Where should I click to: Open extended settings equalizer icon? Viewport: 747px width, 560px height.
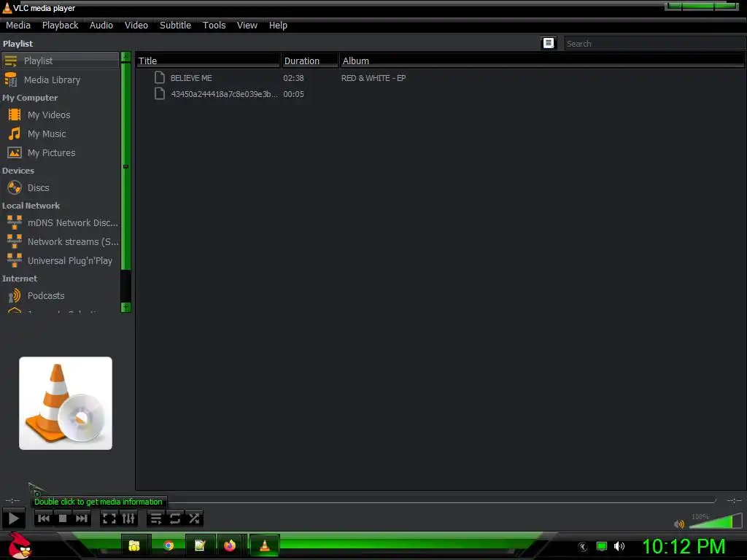[128, 518]
